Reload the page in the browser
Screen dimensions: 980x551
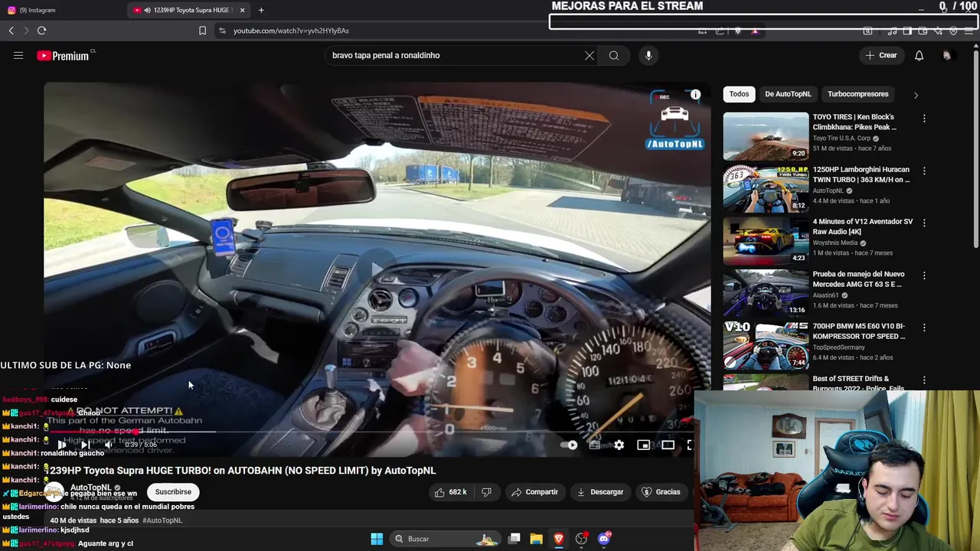pyautogui.click(x=41, y=31)
